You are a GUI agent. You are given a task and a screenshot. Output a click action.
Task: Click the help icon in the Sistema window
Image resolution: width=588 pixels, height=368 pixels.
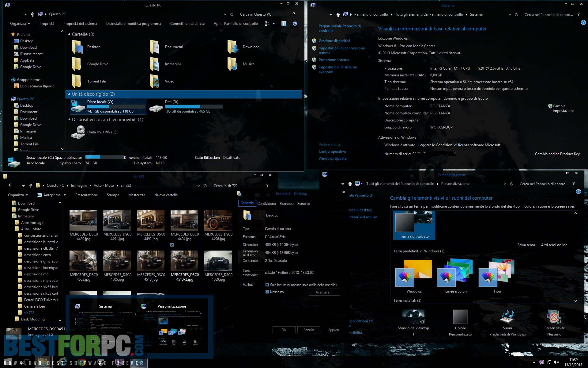pyautogui.click(x=583, y=22)
